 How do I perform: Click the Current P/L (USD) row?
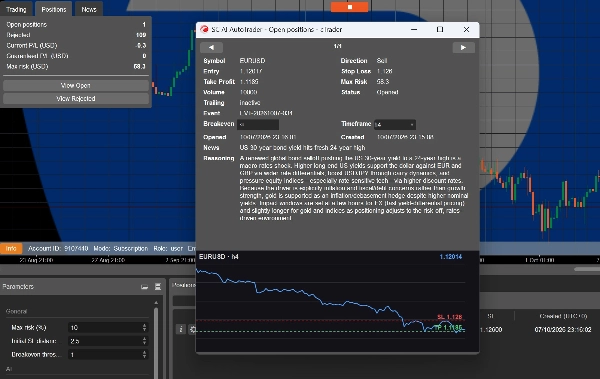coord(76,45)
